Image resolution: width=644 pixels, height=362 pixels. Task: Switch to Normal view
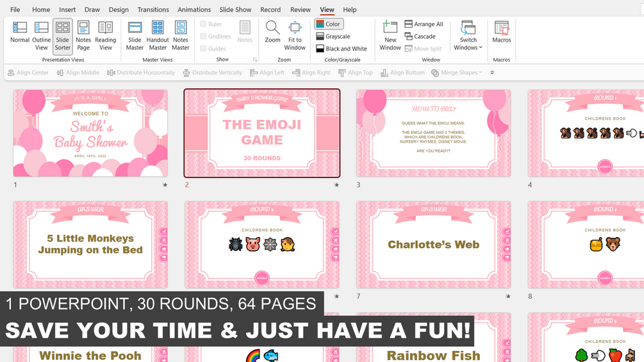click(20, 33)
